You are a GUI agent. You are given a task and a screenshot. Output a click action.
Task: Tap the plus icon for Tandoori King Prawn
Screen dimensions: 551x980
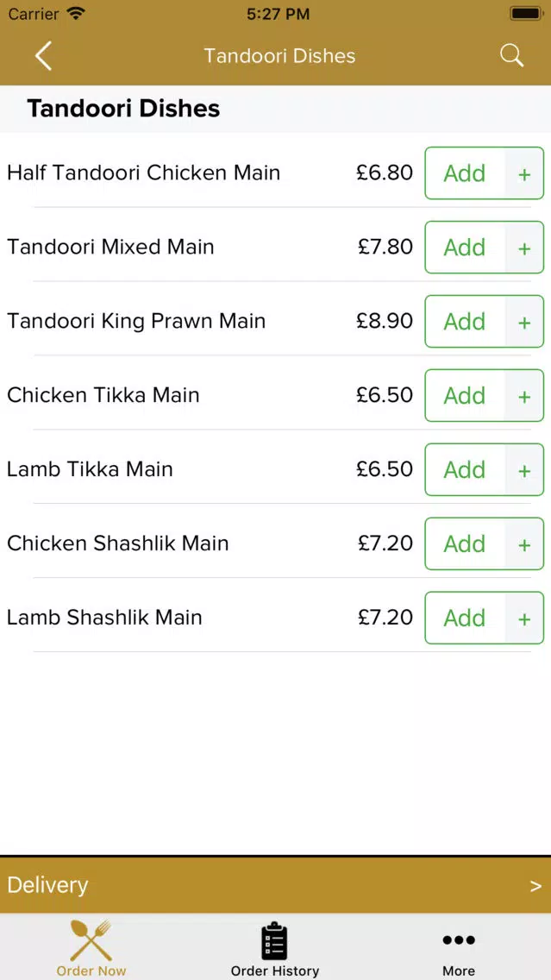pyautogui.click(x=524, y=321)
